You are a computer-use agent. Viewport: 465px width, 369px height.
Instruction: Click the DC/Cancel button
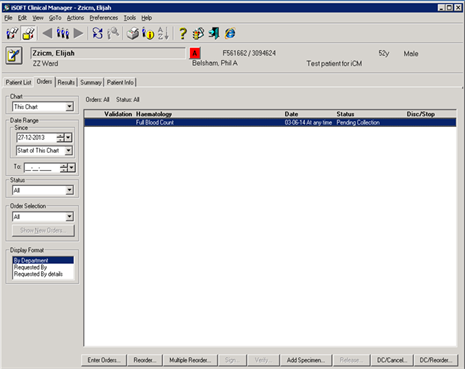[392, 360]
